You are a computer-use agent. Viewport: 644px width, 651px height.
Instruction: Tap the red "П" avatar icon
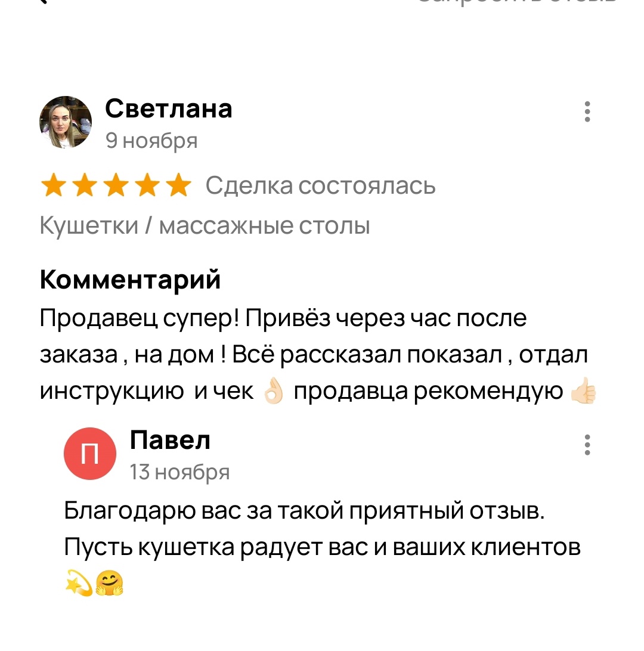[89, 454]
